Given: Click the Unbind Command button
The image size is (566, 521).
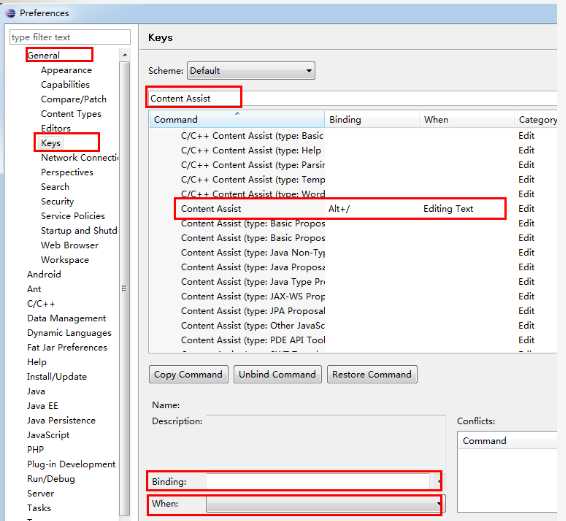Looking at the screenshot, I should coord(277,374).
